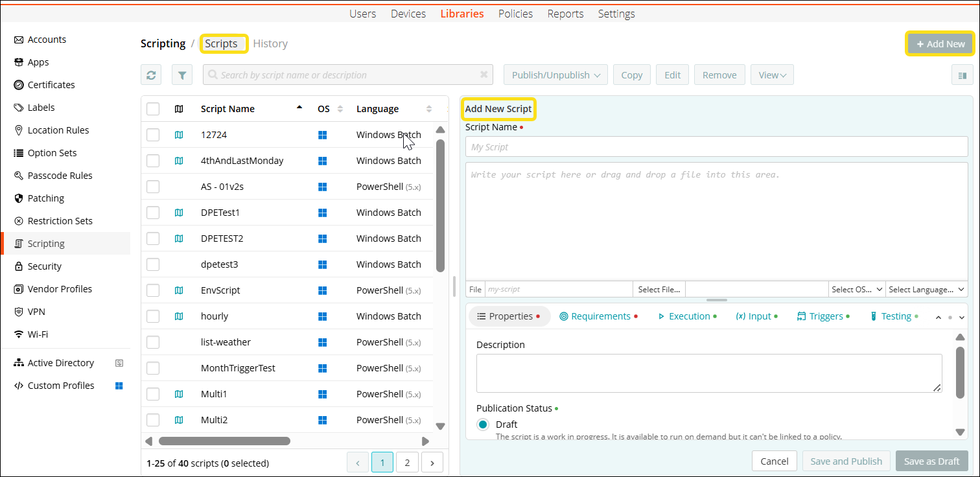Switch to the Requirements tab
This screenshot has height=477, width=980.
point(598,316)
